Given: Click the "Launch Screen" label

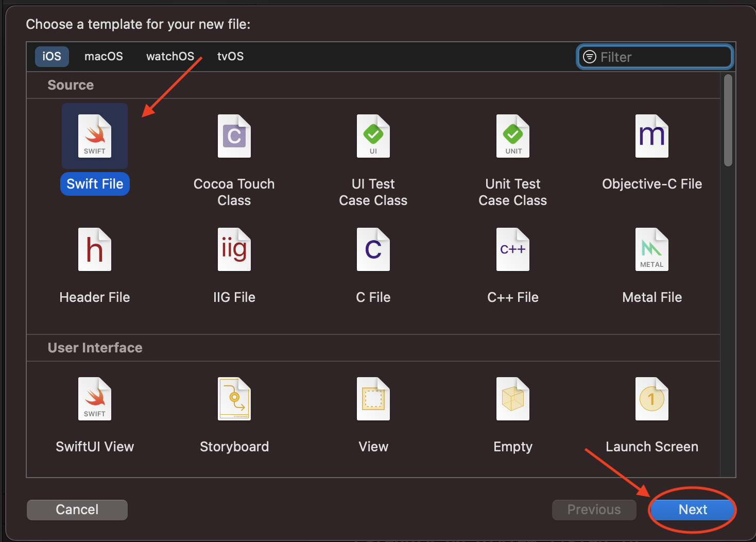Looking at the screenshot, I should (652, 447).
